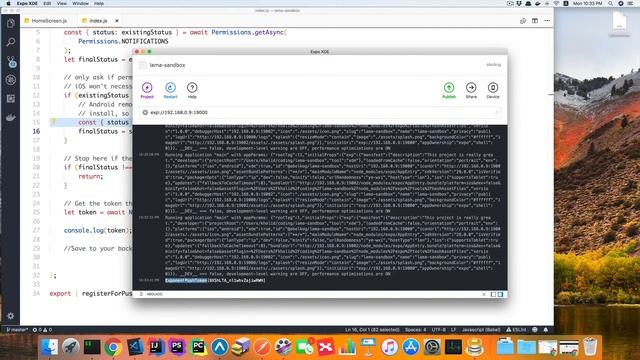This screenshot has width=640, height=360.
Task: Click the Share button in Expo XDE
Action: tap(471, 90)
